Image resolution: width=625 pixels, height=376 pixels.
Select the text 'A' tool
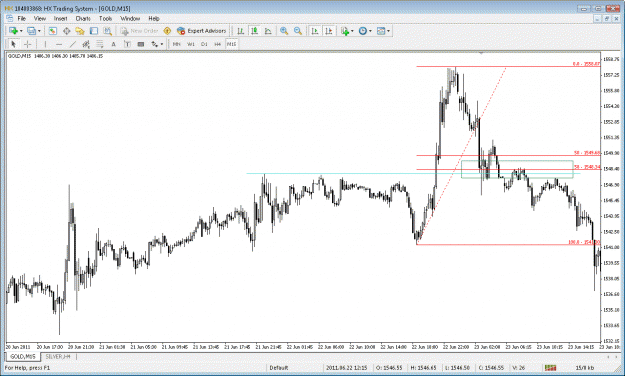pyautogui.click(x=113, y=44)
